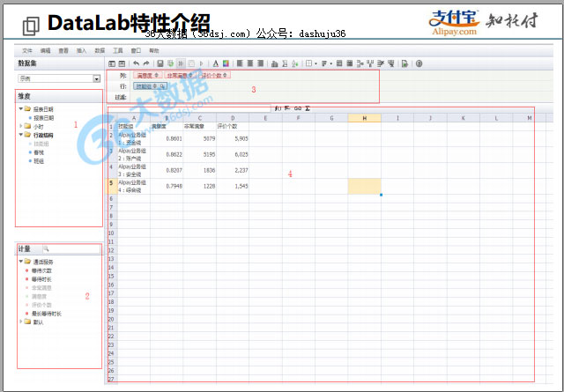
Task: Click cell containing 1,545
Action: click(x=233, y=186)
